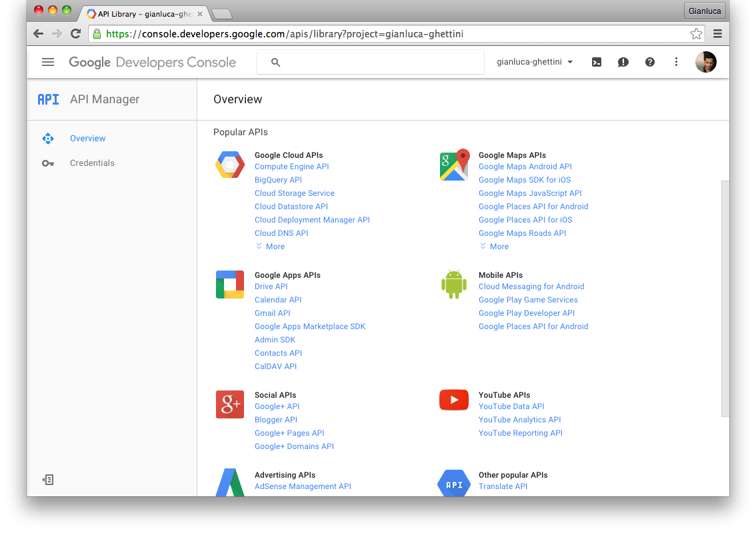Screen dimensions: 756x533
Task: Open Drive API link
Action: tap(271, 286)
